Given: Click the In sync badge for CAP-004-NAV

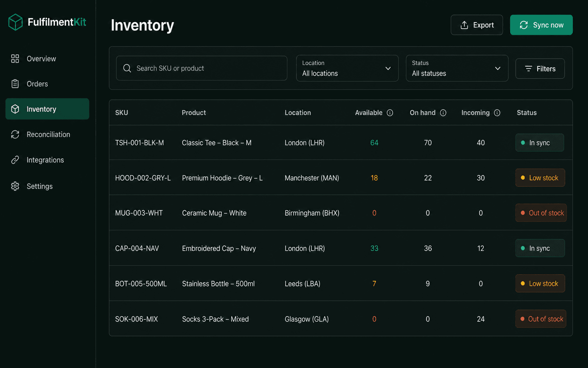Looking at the screenshot, I should pos(540,248).
